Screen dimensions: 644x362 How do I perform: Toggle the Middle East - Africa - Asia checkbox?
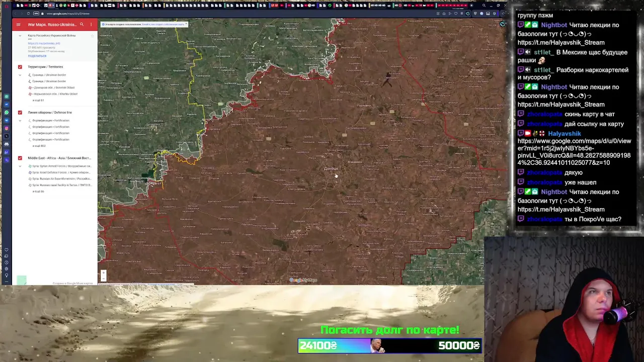[x=20, y=158]
